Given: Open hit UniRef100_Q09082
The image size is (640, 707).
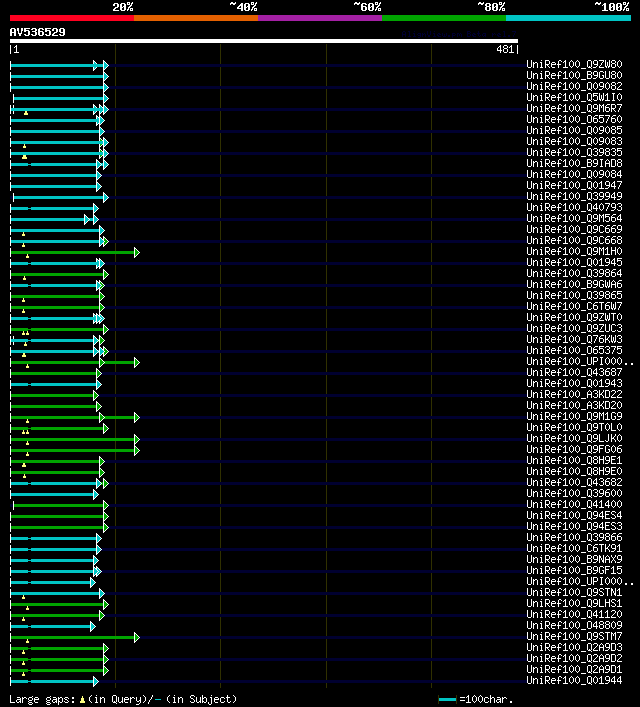Looking at the screenshot, I should point(574,86).
